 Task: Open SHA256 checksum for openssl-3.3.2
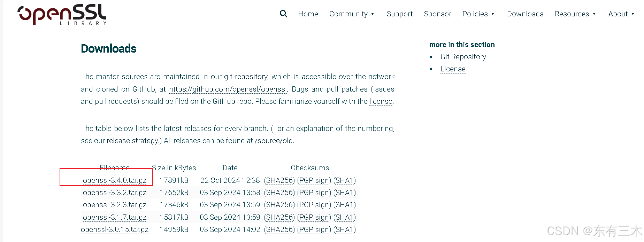coord(279,193)
